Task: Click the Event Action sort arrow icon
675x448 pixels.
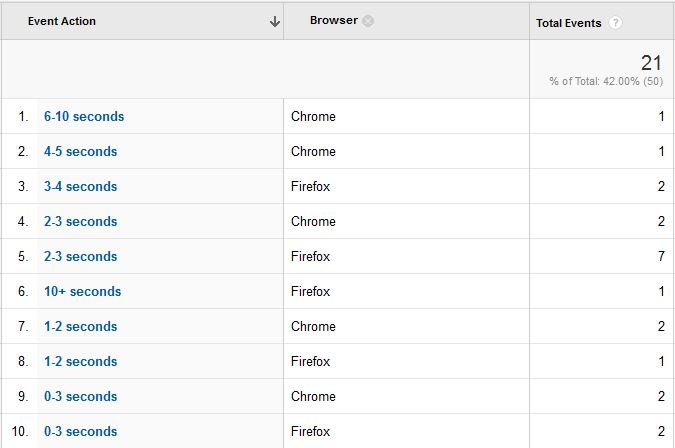Action: point(275,22)
